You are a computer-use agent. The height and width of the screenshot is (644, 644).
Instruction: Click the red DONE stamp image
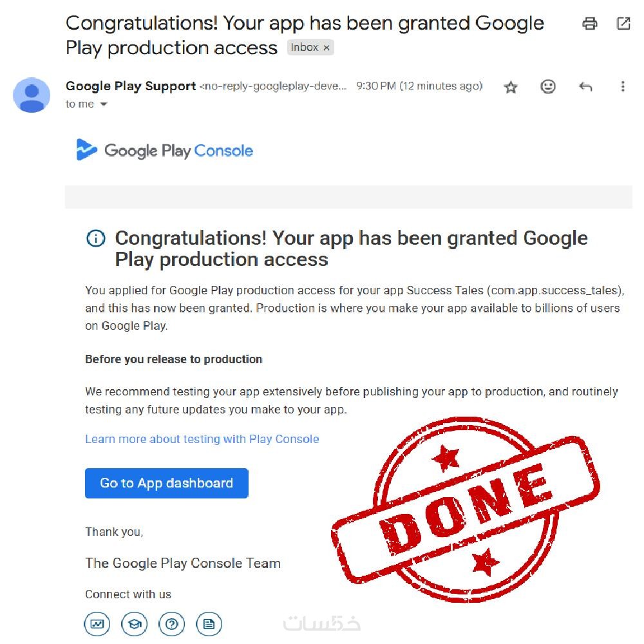pos(465,508)
